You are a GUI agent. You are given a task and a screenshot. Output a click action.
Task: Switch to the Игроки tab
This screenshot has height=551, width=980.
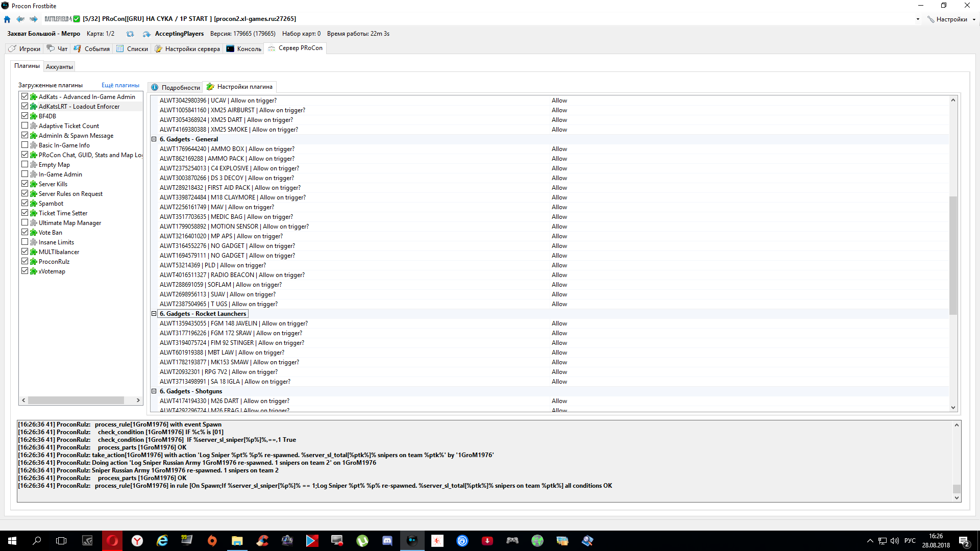click(x=24, y=49)
